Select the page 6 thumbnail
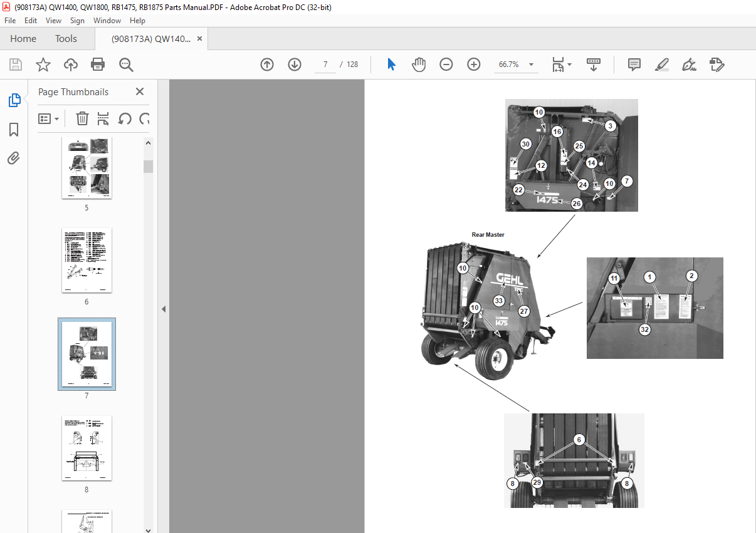 click(x=87, y=260)
